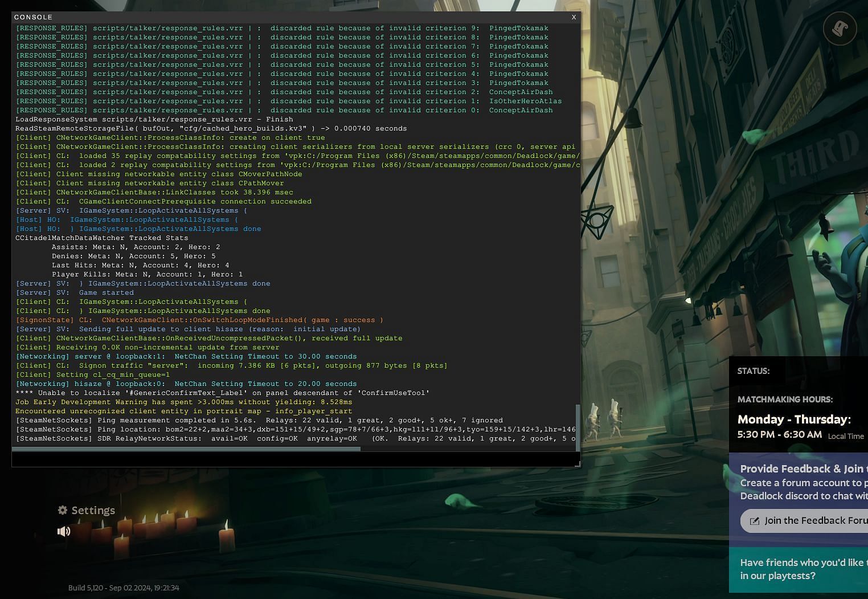The width and height of the screenshot is (868, 599).
Task: Select the 'Denies: Meta: N, Account: 5' line
Action: tap(133, 256)
